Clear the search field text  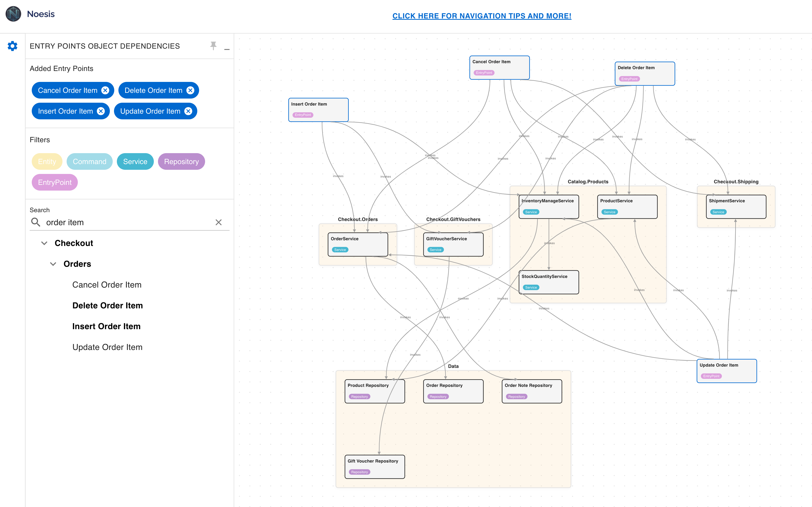click(218, 222)
